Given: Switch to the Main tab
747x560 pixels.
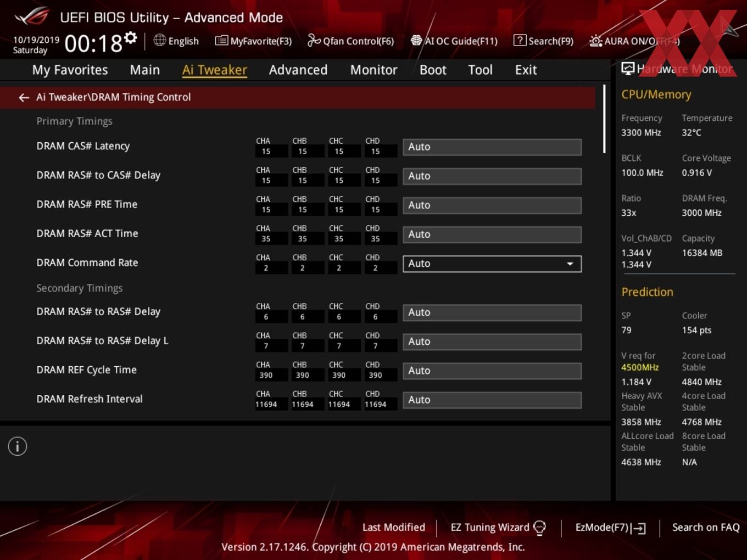Looking at the screenshot, I should tap(145, 70).
